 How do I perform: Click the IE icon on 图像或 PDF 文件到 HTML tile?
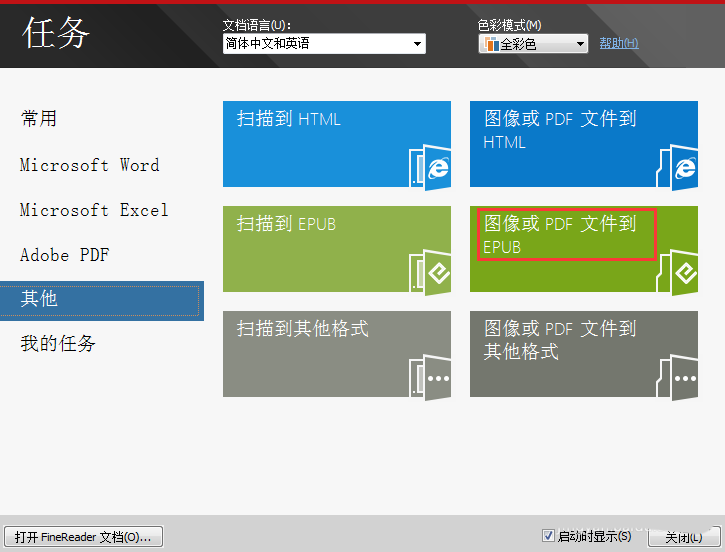pos(684,167)
